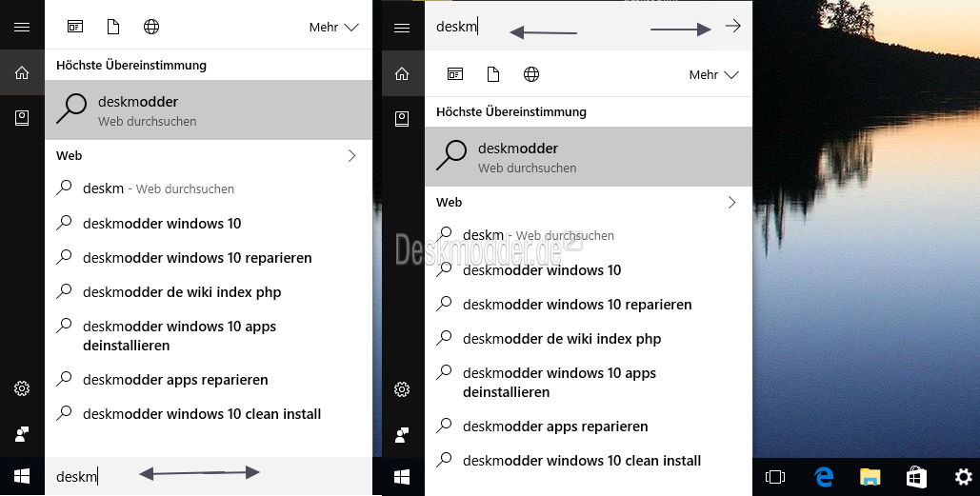Click the bottom search box containing deskm
This screenshot has height=496, width=980.
click(x=209, y=477)
